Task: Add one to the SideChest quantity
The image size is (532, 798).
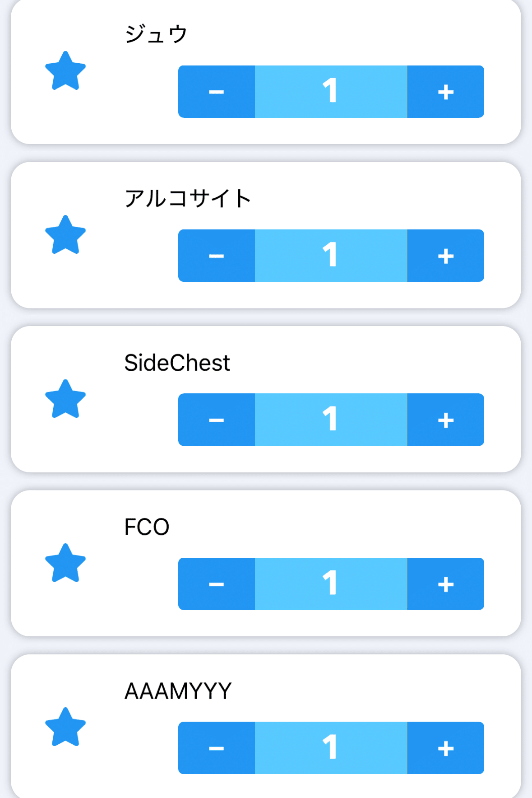Action: [445, 420]
